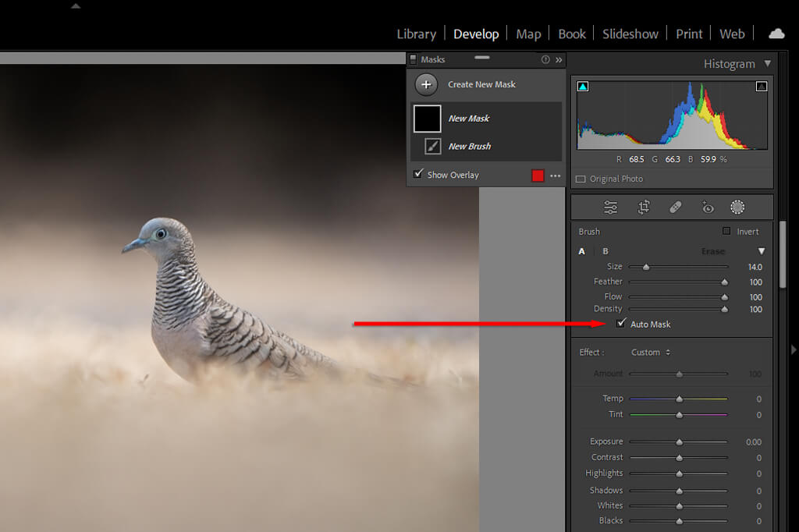Click the cloud sync status icon
The width and height of the screenshot is (799, 532).
(x=776, y=34)
